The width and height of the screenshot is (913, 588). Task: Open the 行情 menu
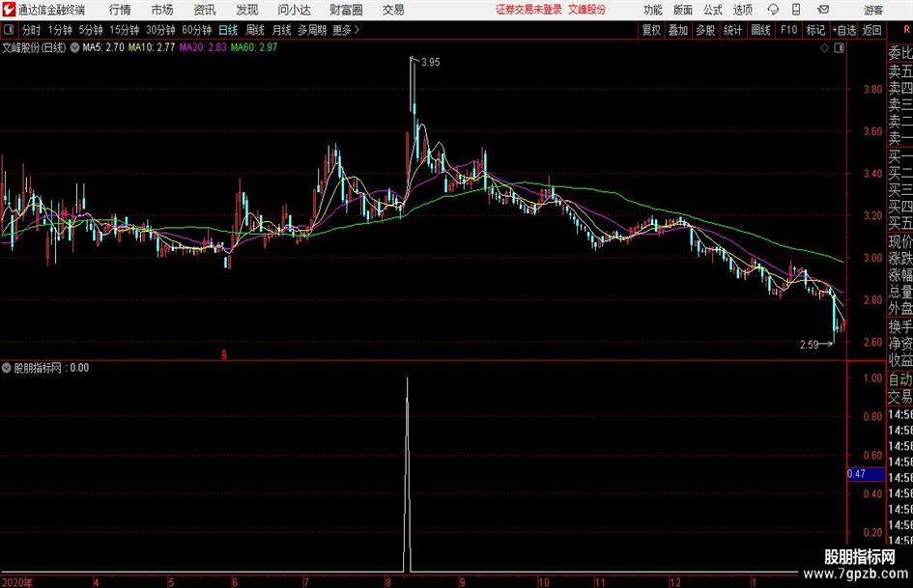pos(120,10)
